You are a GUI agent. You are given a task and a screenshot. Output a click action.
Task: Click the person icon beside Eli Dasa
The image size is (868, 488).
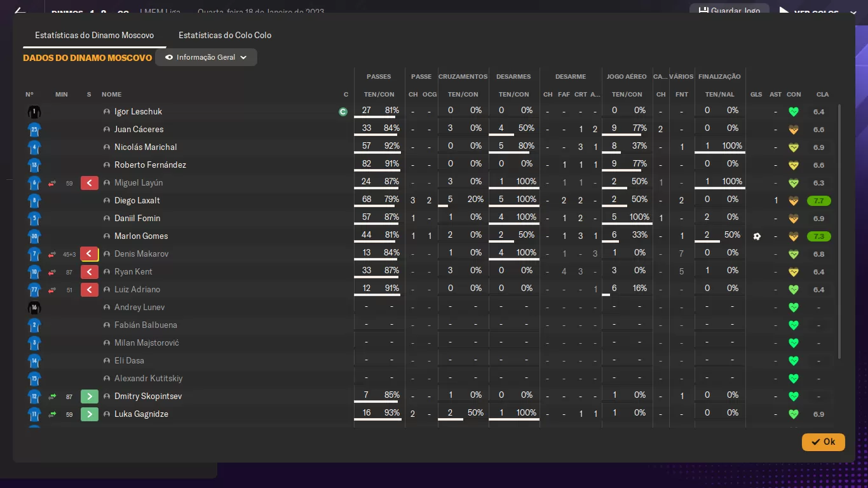pyautogui.click(x=107, y=361)
